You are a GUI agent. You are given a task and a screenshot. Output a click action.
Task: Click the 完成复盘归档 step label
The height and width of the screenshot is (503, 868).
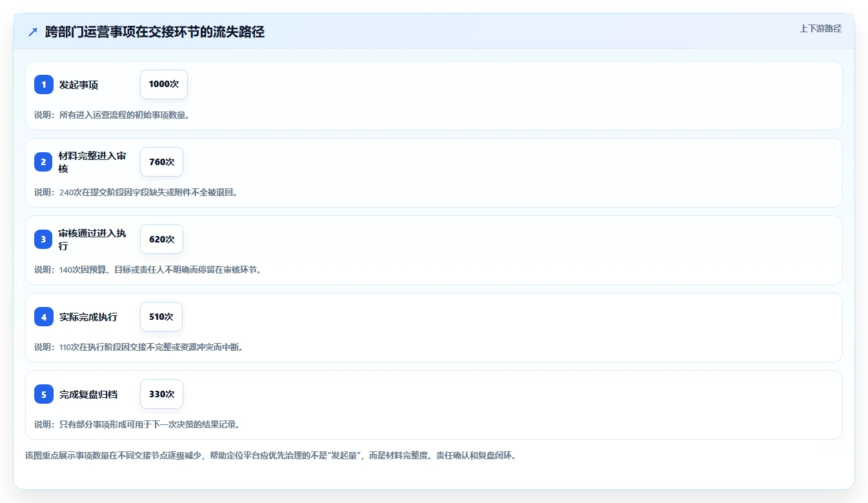[88, 394]
